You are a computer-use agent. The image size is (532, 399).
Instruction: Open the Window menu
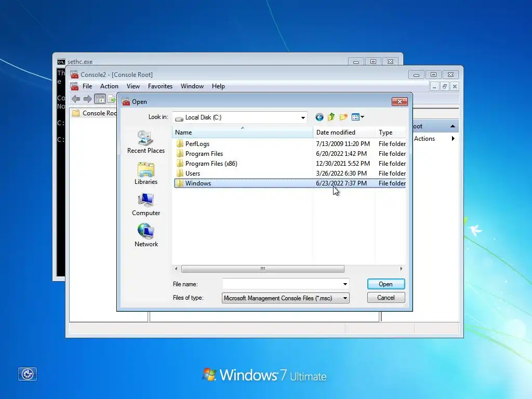(192, 86)
